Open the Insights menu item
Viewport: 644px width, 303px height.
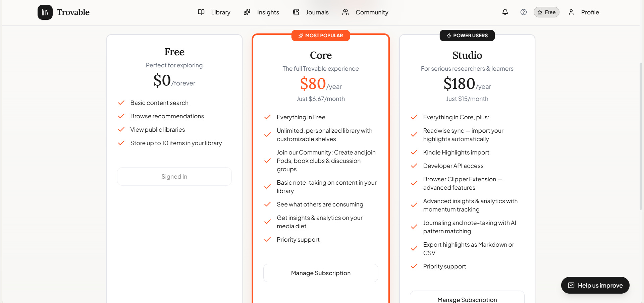tap(268, 12)
